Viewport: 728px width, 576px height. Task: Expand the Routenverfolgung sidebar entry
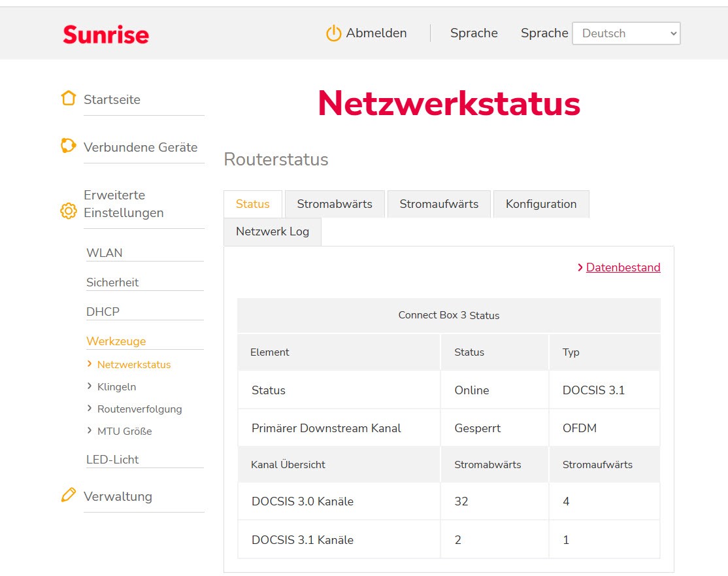[139, 409]
